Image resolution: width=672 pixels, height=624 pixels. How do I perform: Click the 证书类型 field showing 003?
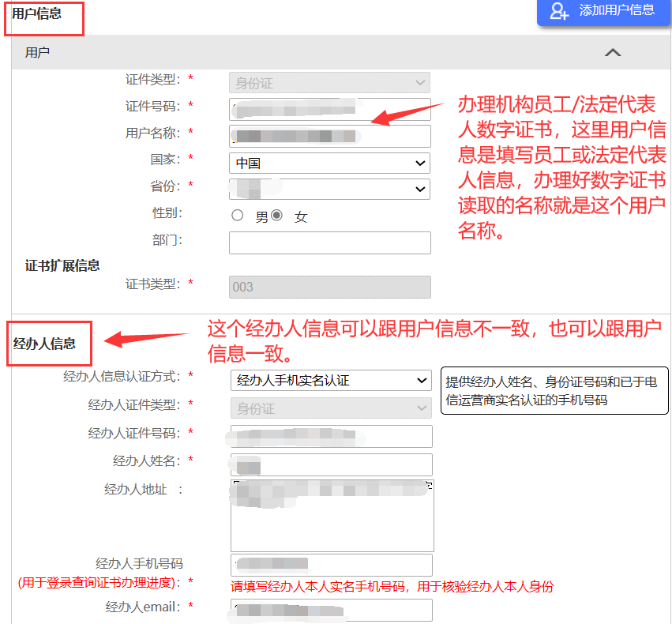point(329,287)
